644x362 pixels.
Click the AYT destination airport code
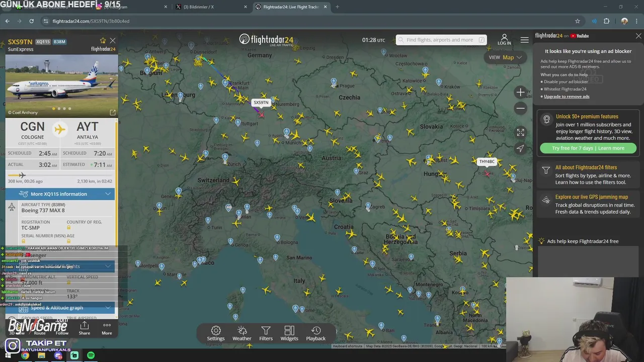88,127
